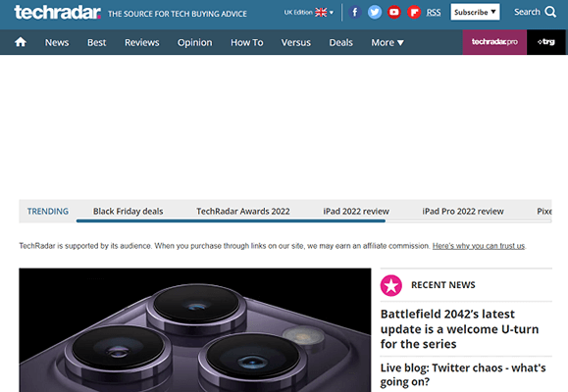This screenshot has width=568, height=392.
Task: Click the pink star Recent News icon
Action: (x=391, y=285)
